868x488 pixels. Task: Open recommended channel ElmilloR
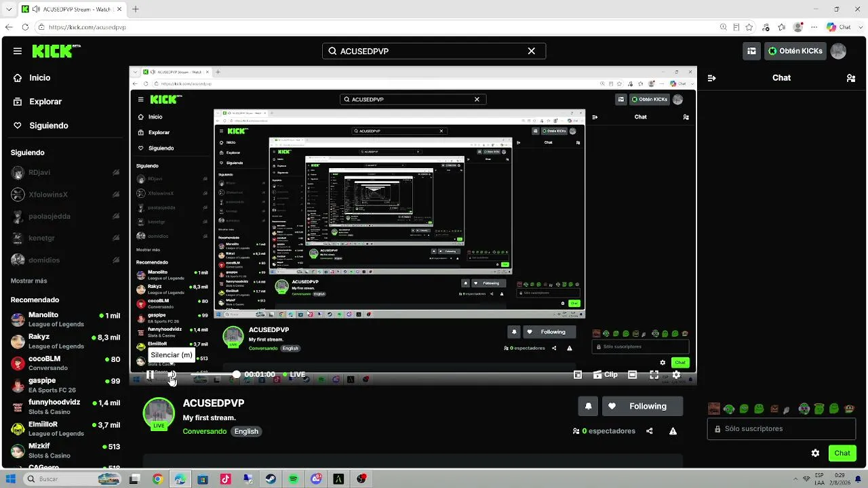point(65,428)
